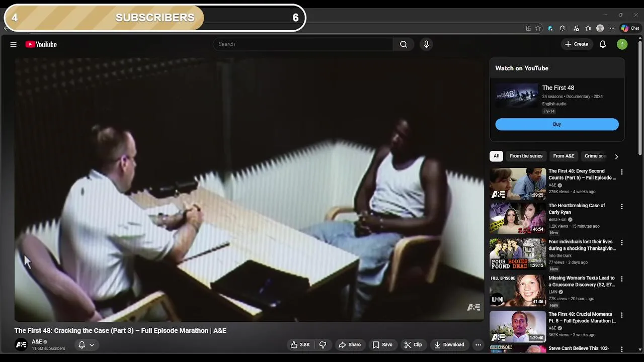Open A&E channel name link
This screenshot has width=644, height=362.
pyautogui.click(x=37, y=342)
